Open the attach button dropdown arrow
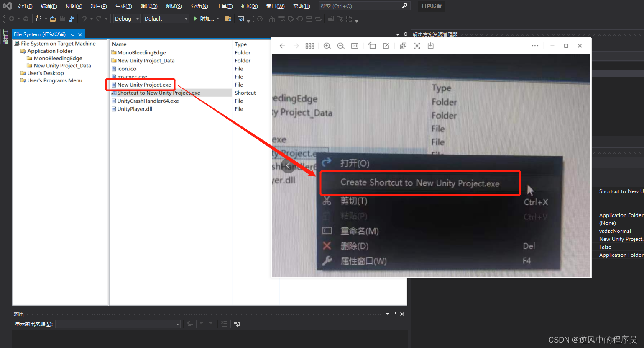Viewport: 644px width, 348px height. click(x=218, y=19)
